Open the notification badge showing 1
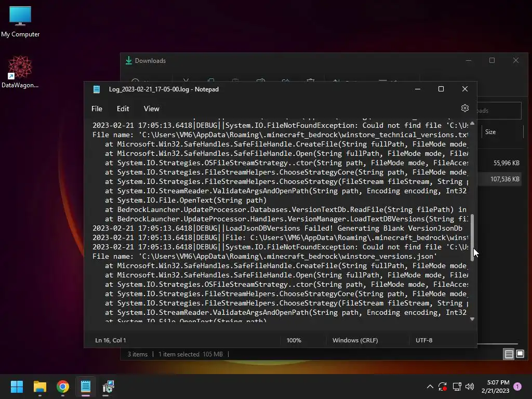The width and height of the screenshot is (532, 399). coord(517,387)
